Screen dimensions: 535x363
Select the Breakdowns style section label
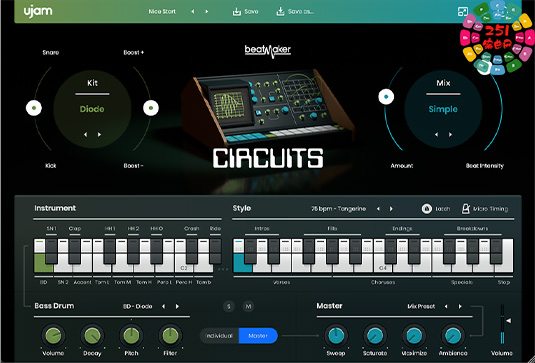point(472,229)
